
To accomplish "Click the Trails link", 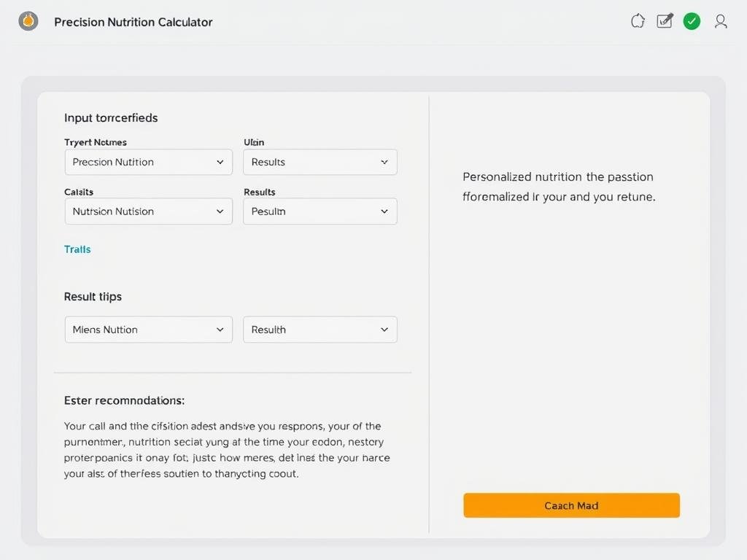I will tap(77, 249).
